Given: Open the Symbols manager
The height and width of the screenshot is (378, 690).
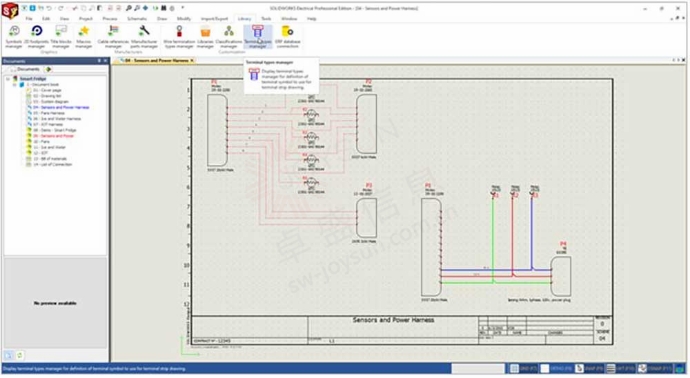Looking at the screenshot, I should coord(14,36).
